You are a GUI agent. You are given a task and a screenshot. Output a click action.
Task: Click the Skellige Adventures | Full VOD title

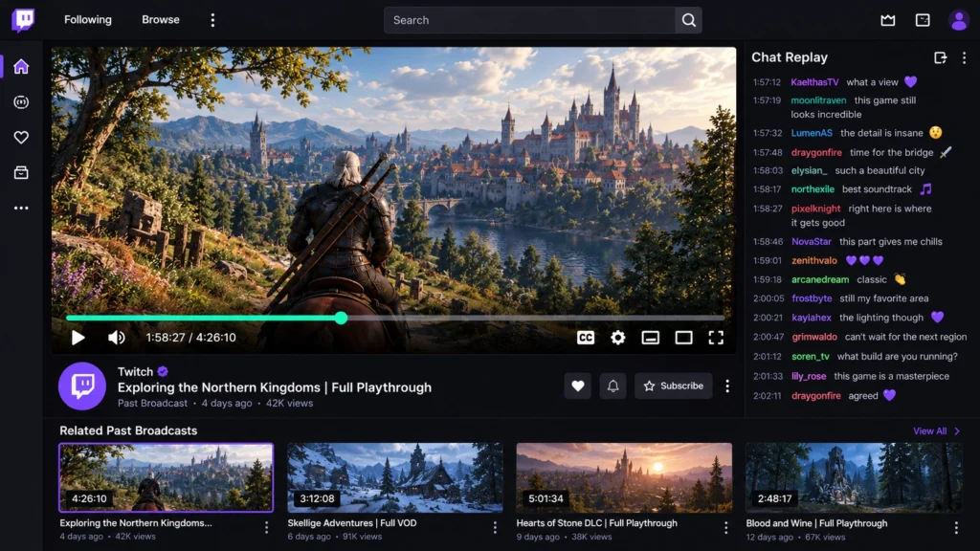point(352,523)
